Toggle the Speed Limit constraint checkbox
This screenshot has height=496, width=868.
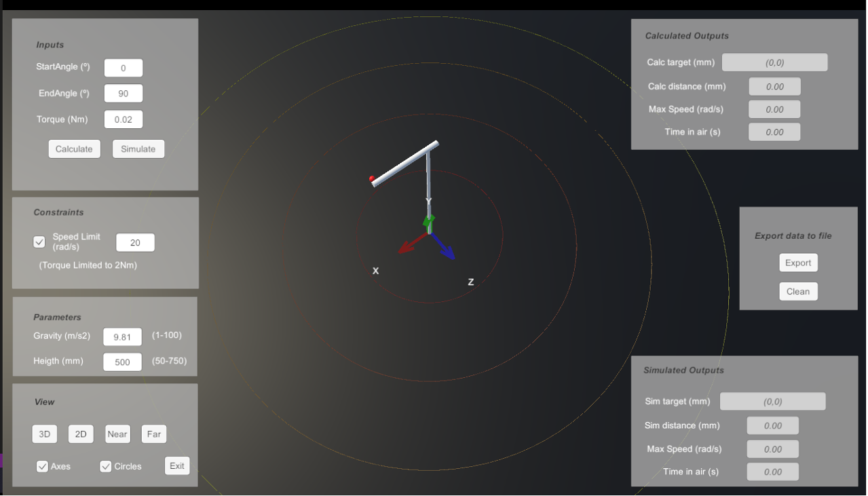pyautogui.click(x=39, y=242)
